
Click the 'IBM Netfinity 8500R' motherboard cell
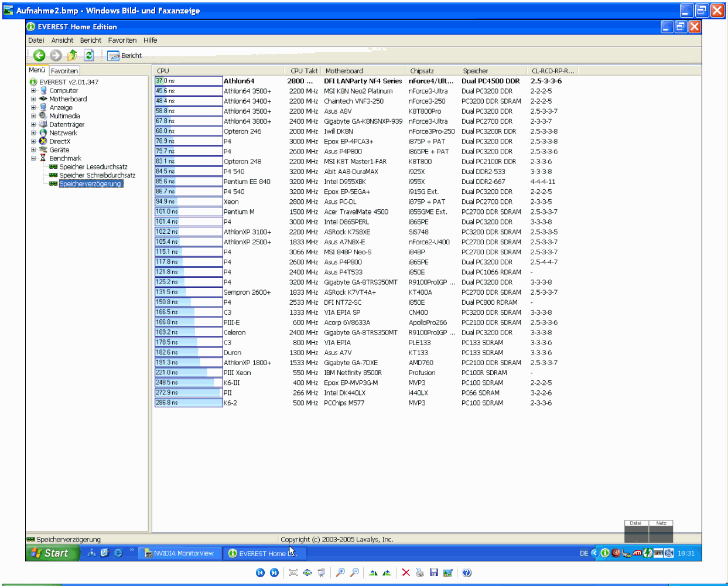click(353, 373)
